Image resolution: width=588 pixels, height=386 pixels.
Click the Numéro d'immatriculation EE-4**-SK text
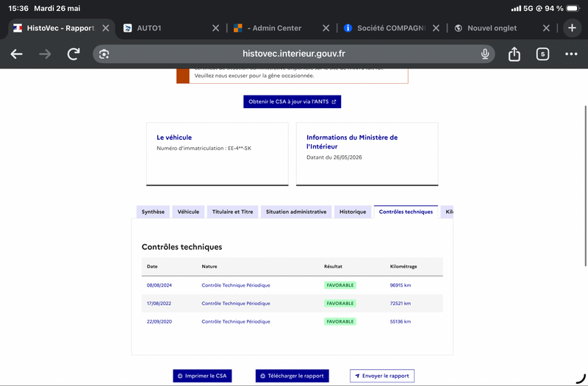click(204, 149)
